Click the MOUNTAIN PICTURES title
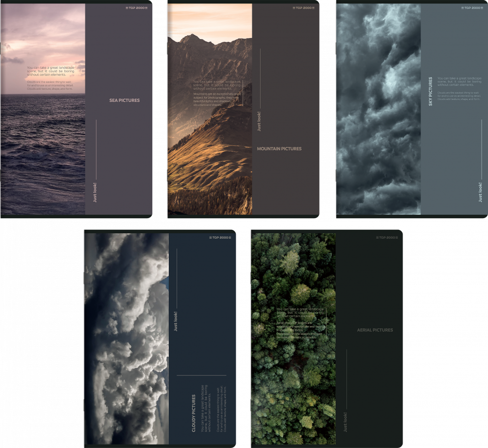488x448 pixels. pyautogui.click(x=279, y=149)
